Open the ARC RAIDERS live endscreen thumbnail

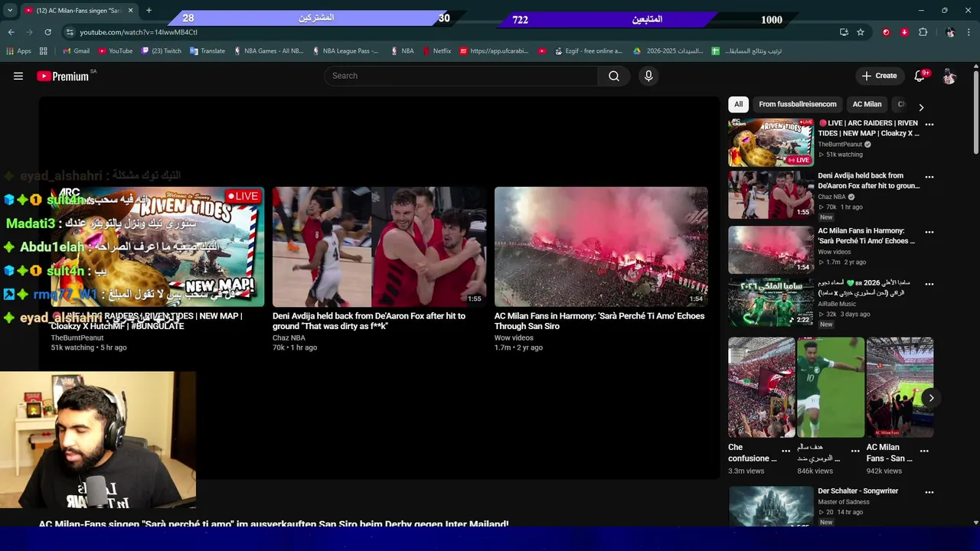(158, 246)
